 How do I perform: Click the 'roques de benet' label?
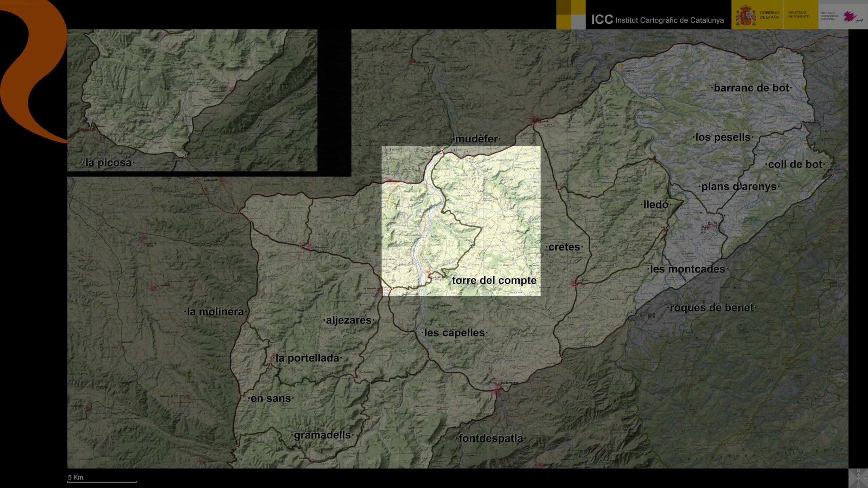711,308
